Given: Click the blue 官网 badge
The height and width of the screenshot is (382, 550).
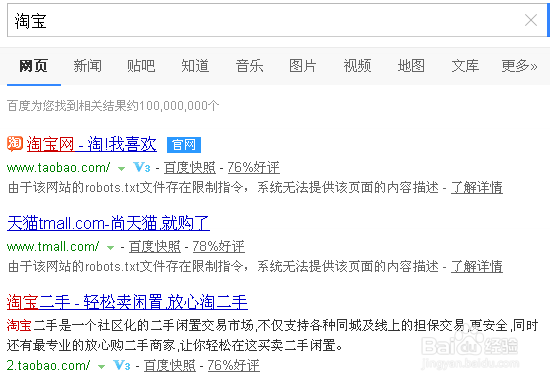Looking at the screenshot, I should click(184, 145).
